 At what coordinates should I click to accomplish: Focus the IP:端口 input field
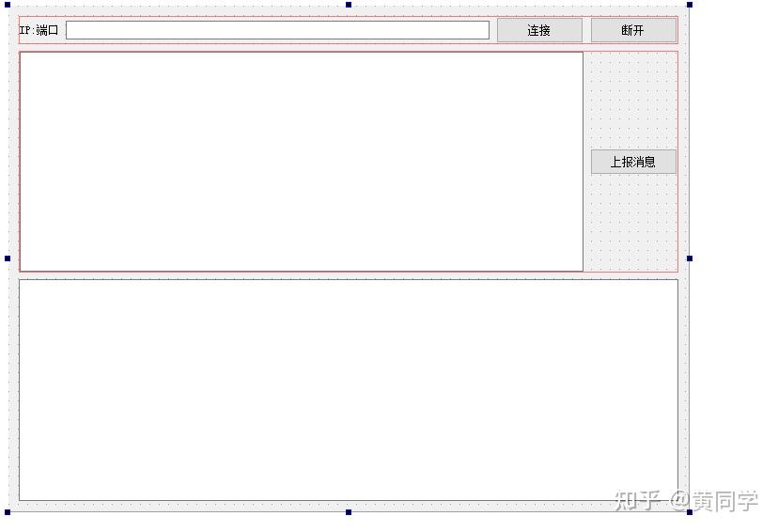tap(277, 30)
